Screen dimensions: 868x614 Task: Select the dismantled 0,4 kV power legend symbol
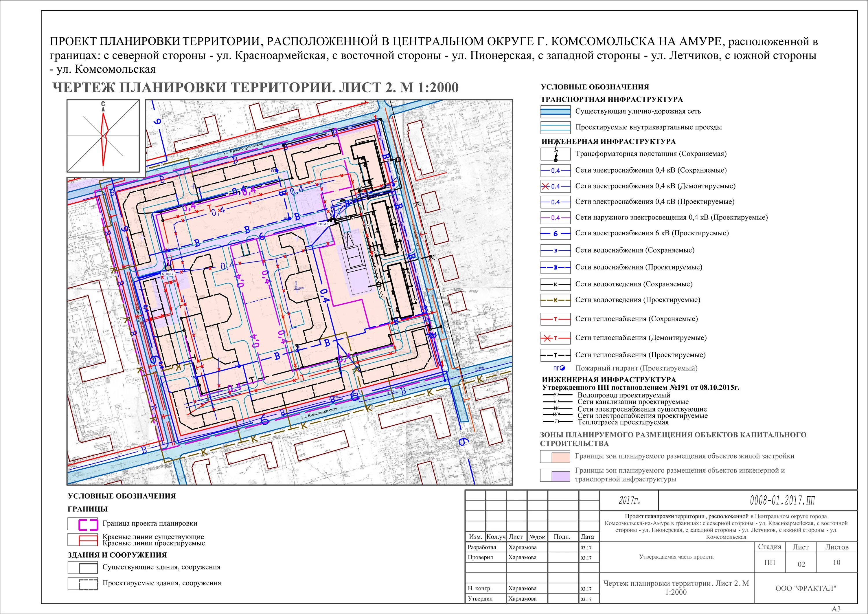(555, 186)
